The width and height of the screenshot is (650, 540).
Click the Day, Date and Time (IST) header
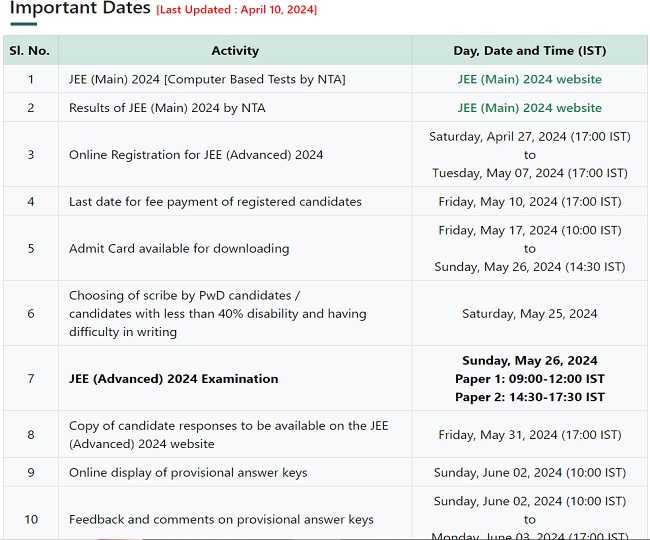(529, 50)
